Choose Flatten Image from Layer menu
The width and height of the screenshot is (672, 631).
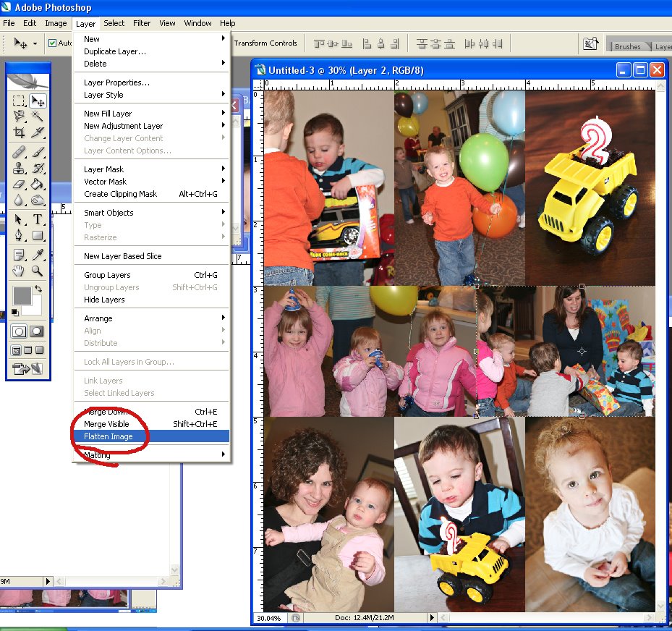click(x=109, y=436)
